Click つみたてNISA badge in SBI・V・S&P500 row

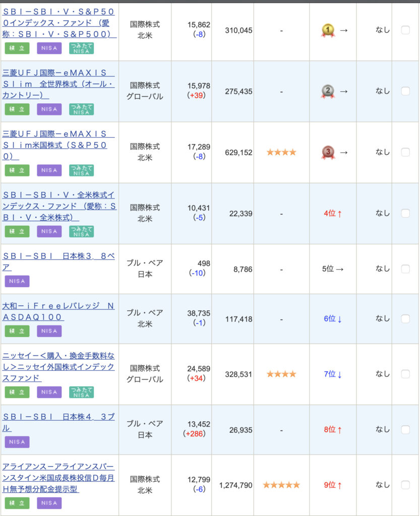(81, 48)
